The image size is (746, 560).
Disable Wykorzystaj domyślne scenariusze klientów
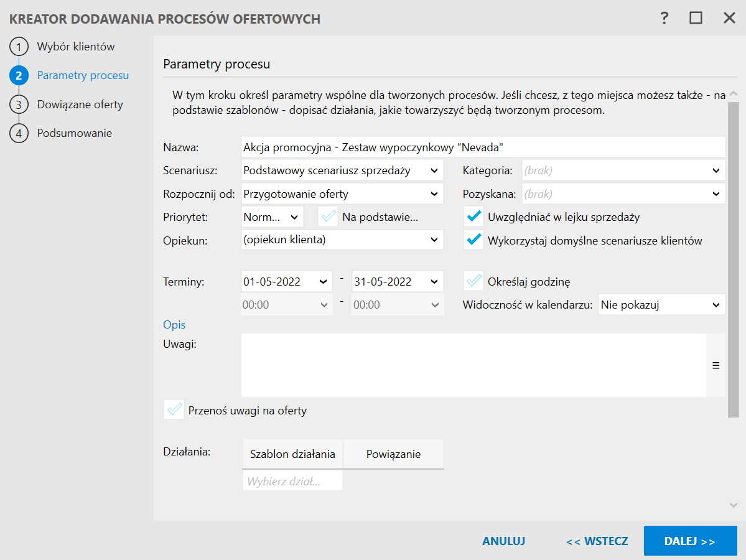click(473, 240)
